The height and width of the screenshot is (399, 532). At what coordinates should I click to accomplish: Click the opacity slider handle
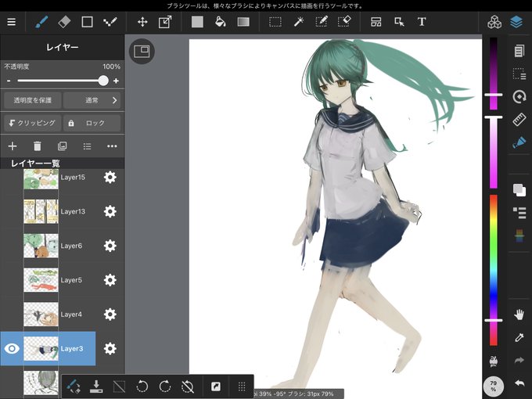(x=103, y=81)
